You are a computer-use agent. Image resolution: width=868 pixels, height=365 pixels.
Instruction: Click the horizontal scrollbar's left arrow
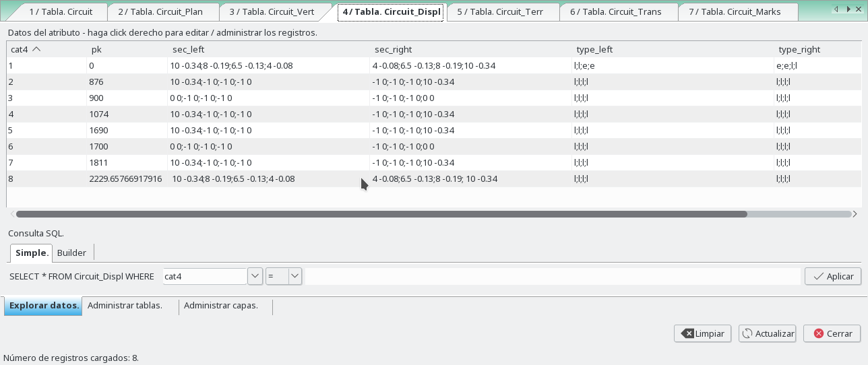[x=12, y=214]
